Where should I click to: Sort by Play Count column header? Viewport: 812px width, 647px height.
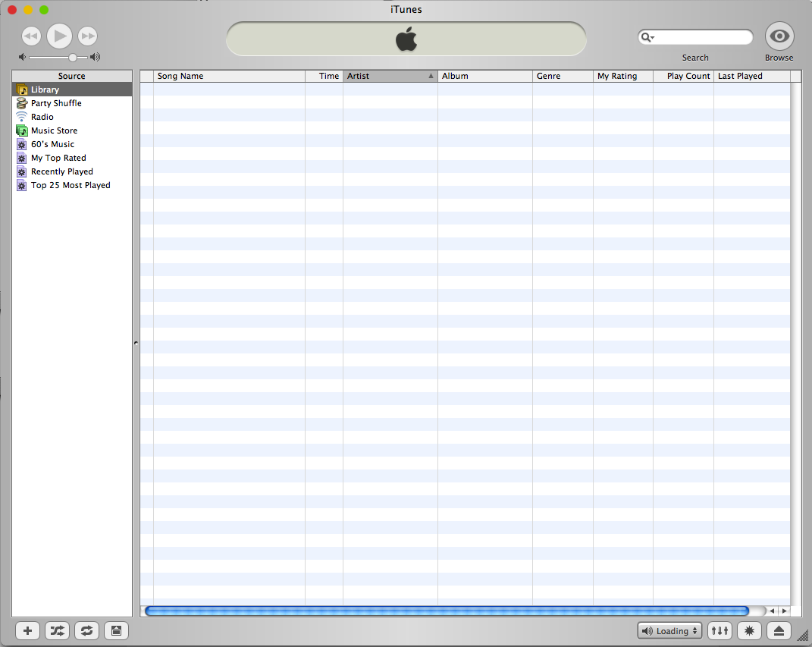click(683, 76)
